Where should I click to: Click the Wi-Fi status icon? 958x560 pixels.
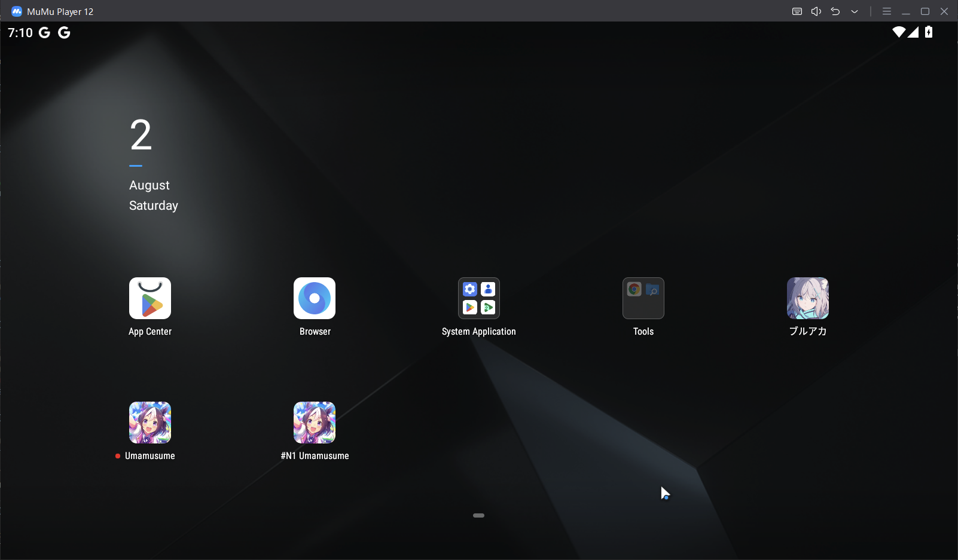click(x=899, y=32)
